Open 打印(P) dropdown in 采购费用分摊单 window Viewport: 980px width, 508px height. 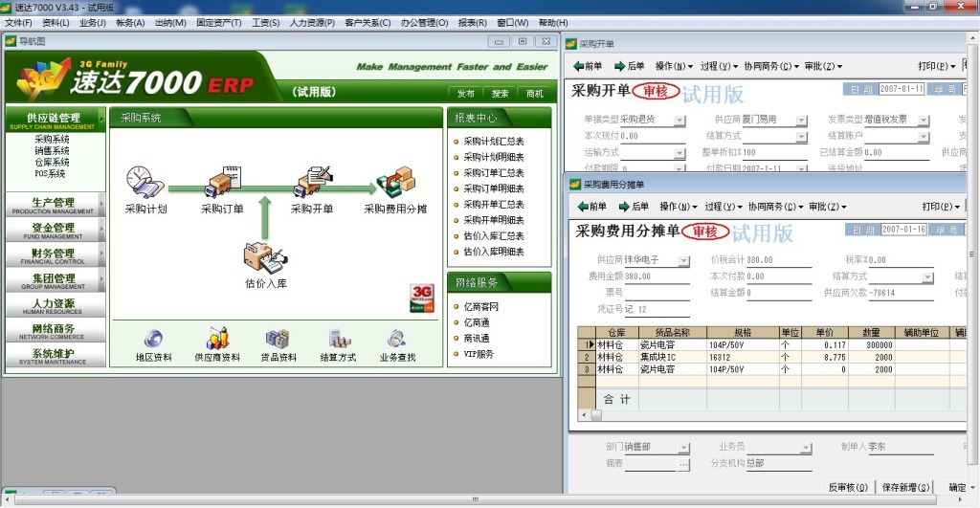point(942,207)
